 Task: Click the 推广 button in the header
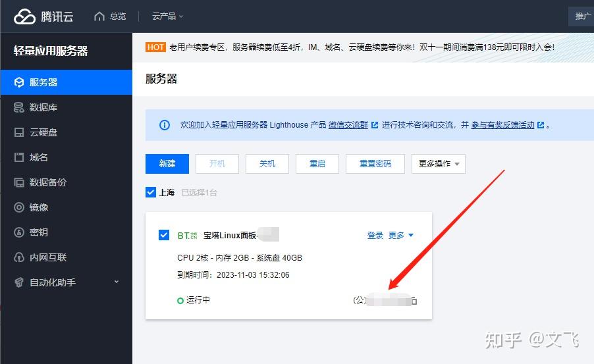click(582, 16)
